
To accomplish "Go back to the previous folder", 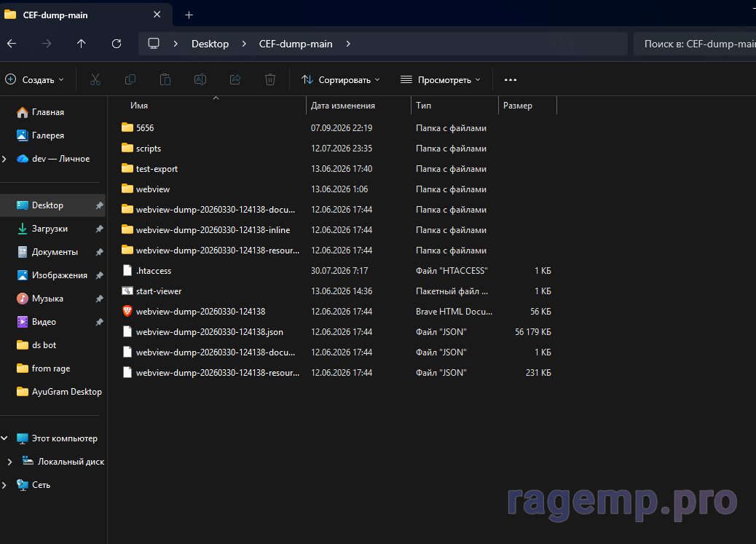I will coord(12,44).
